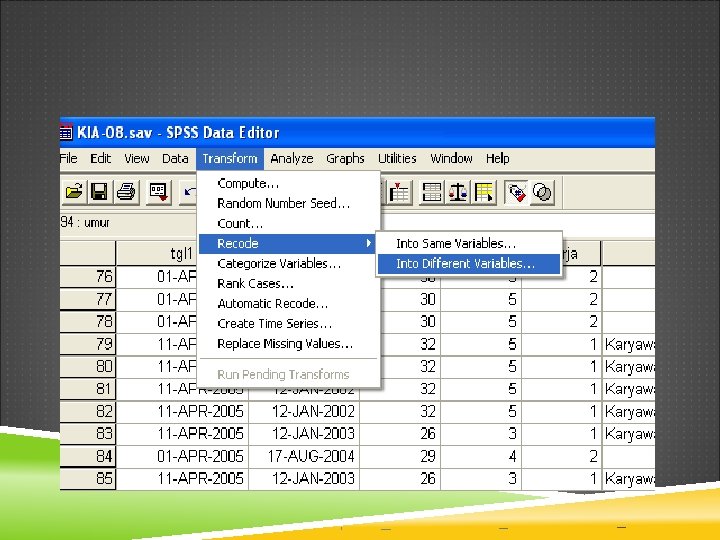The image size is (720, 540).
Task: Click the greyed-out Run Pending Transforms entry
Action: tap(288, 375)
